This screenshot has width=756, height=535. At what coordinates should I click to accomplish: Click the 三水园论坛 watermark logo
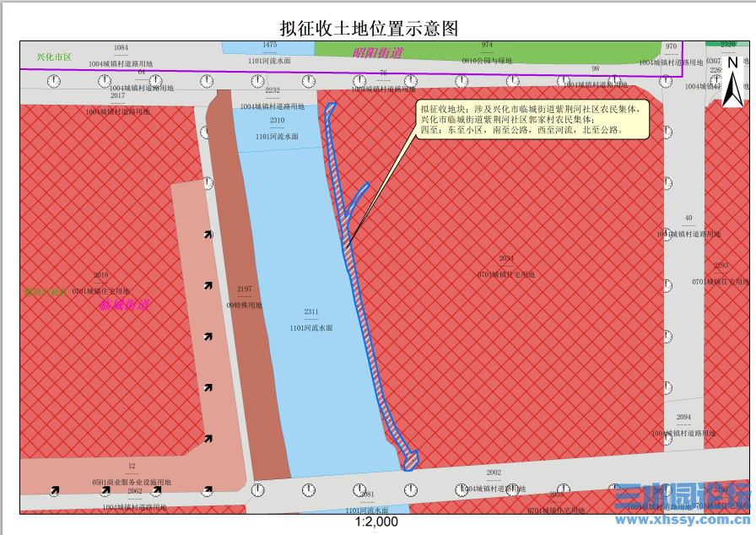click(682, 497)
